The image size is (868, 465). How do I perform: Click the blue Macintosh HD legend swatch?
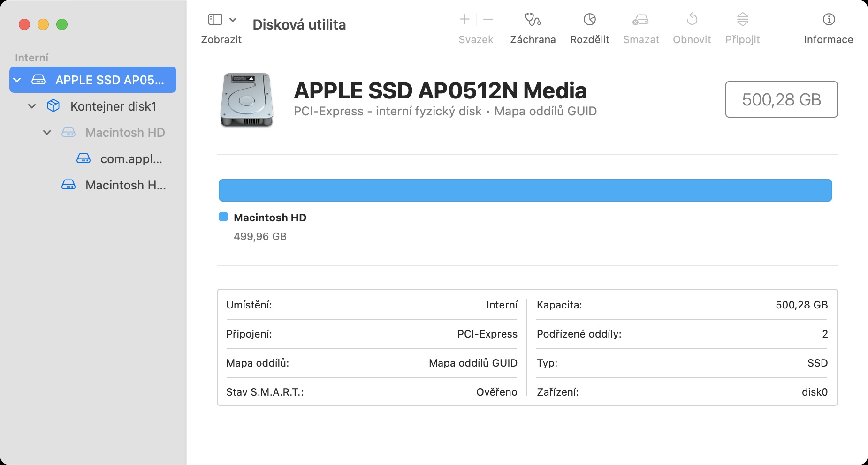pos(223,217)
